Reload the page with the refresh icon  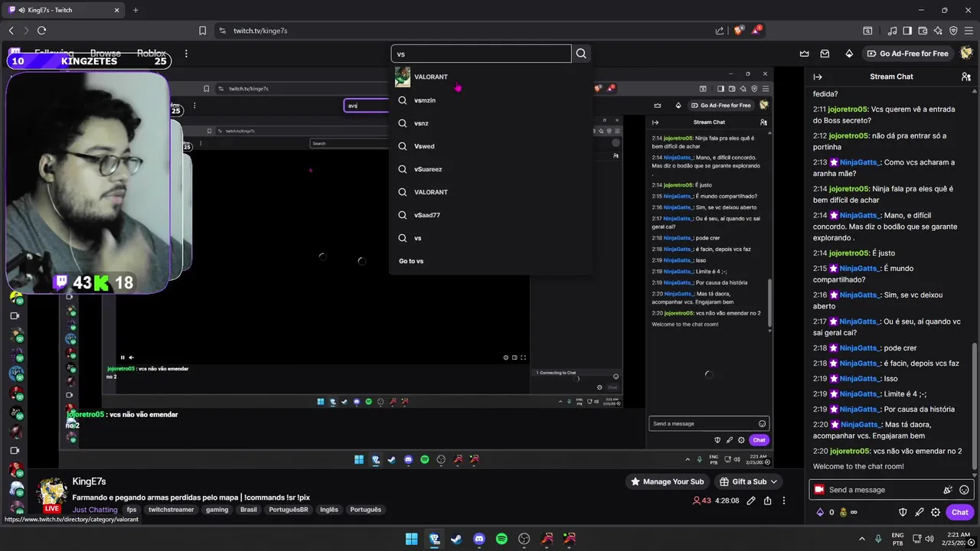(x=41, y=31)
